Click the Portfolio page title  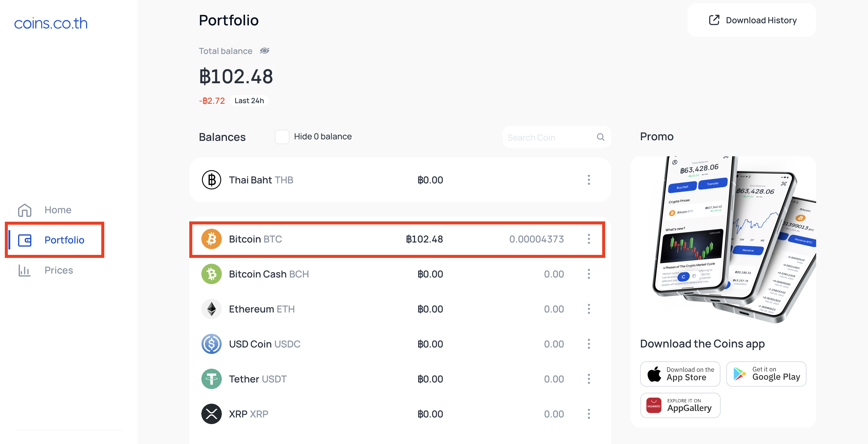pyautogui.click(x=228, y=20)
